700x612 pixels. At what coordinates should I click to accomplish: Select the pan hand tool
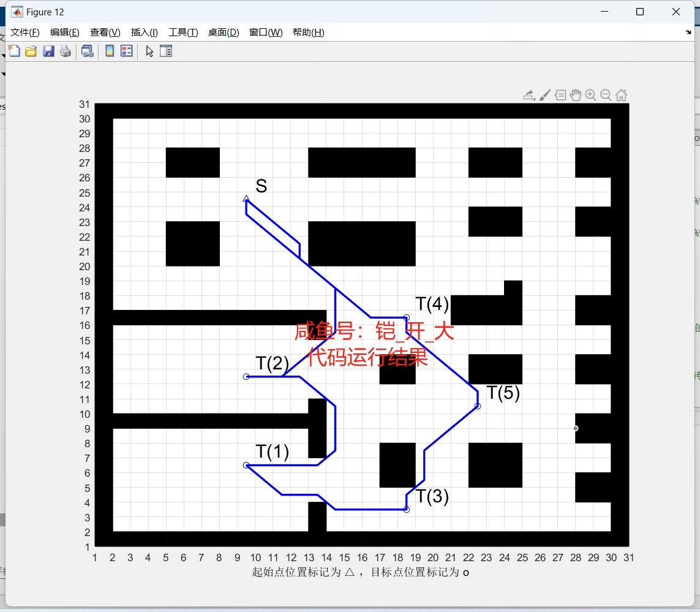click(x=576, y=95)
